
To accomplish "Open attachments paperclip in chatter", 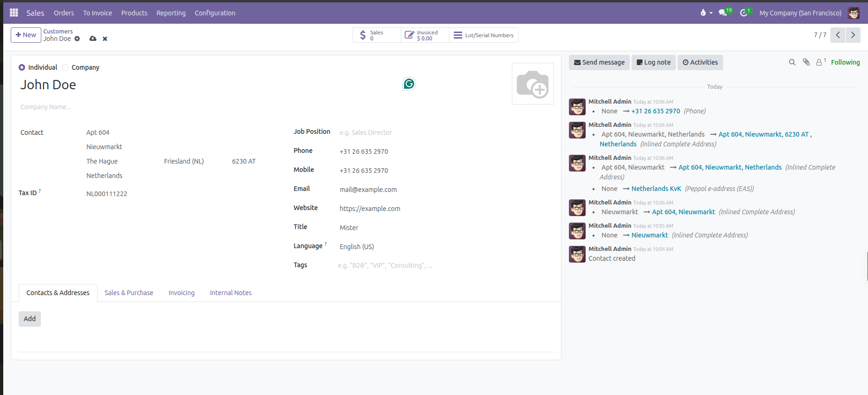I will click(806, 62).
